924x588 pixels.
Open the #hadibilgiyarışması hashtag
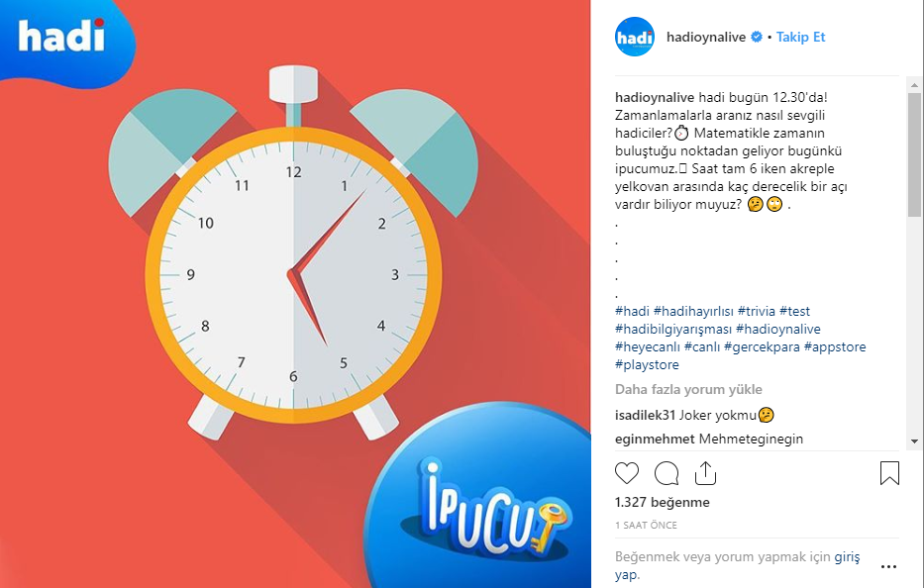coord(673,329)
